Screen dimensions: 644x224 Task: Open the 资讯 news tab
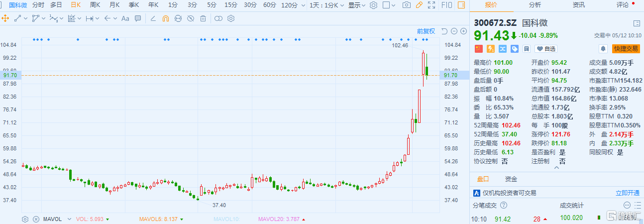pos(579,5)
